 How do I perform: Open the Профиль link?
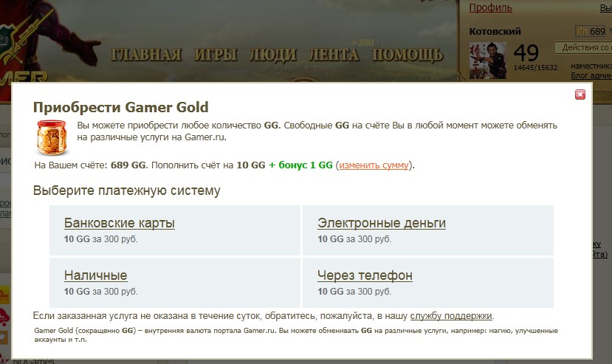click(x=491, y=7)
